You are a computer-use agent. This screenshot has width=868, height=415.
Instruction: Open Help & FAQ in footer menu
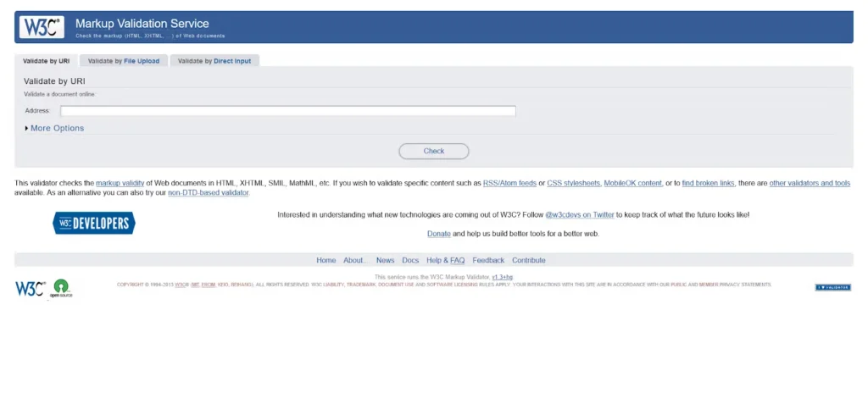(445, 260)
